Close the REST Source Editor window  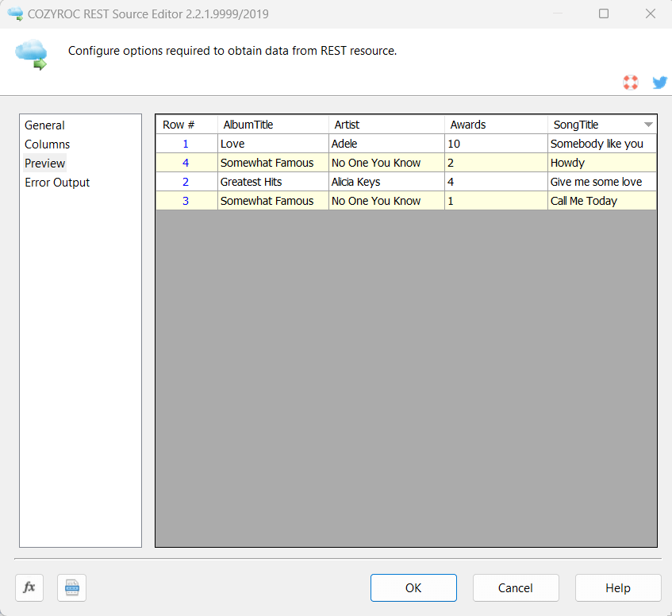coord(650,13)
